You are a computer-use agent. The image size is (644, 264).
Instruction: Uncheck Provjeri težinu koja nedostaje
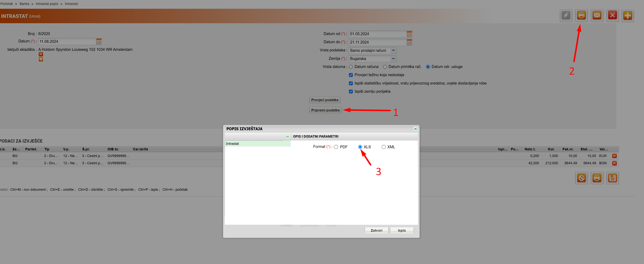pyautogui.click(x=351, y=75)
